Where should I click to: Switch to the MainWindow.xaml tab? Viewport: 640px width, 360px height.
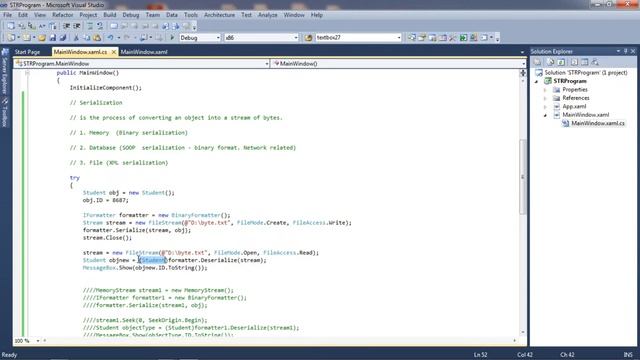pos(144,52)
